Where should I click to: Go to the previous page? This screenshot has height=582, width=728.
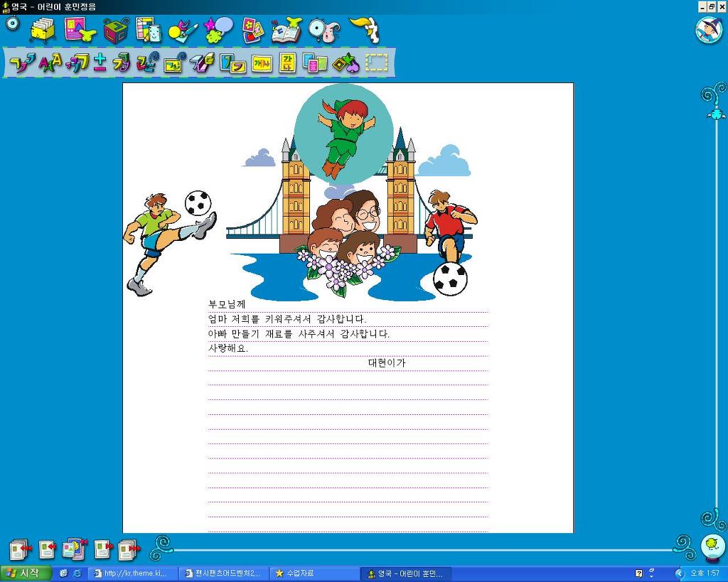pos(46,550)
